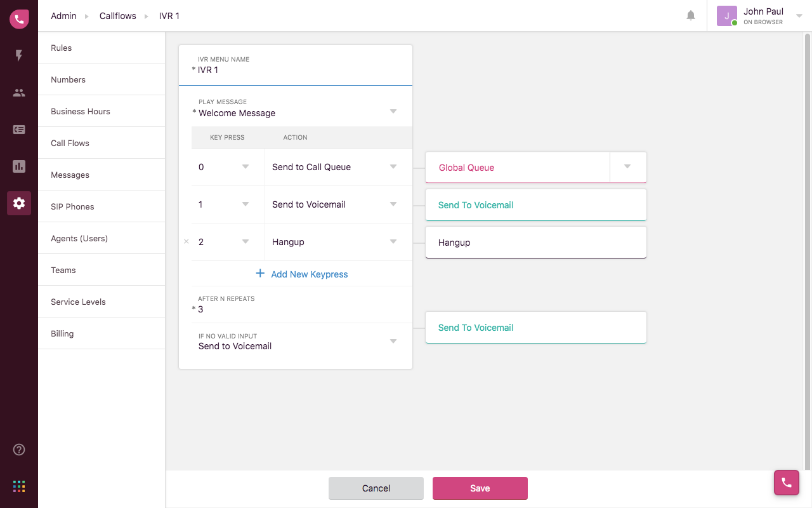Image resolution: width=812 pixels, height=508 pixels.
Task: Click the Global Queue card
Action: 517,167
